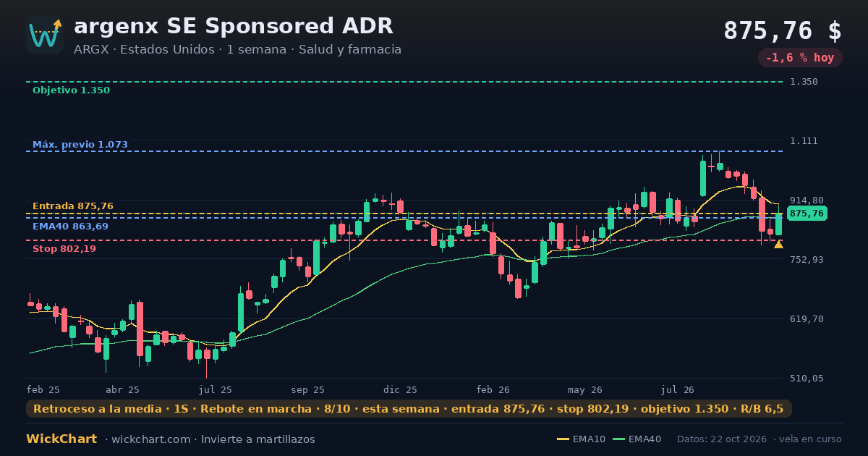Click the large price 875,76 $
Image resolution: width=868 pixels, height=456 pixels.
point(783,30)
